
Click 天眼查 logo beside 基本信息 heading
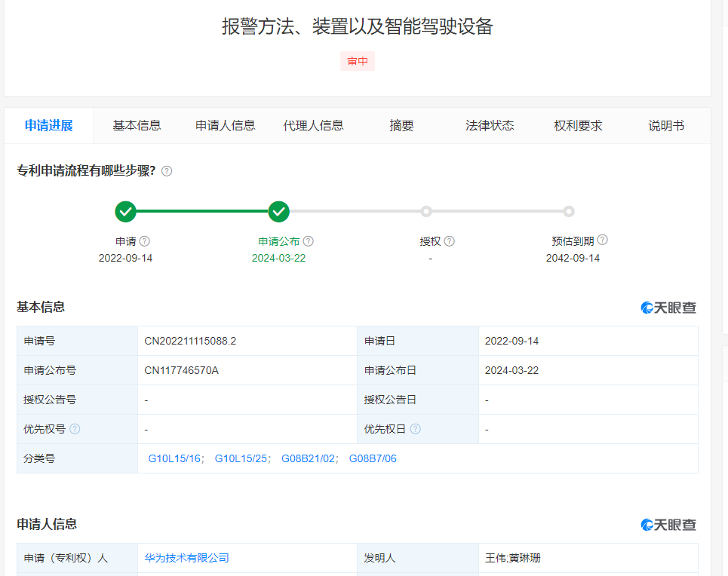[x=668, y=308]
